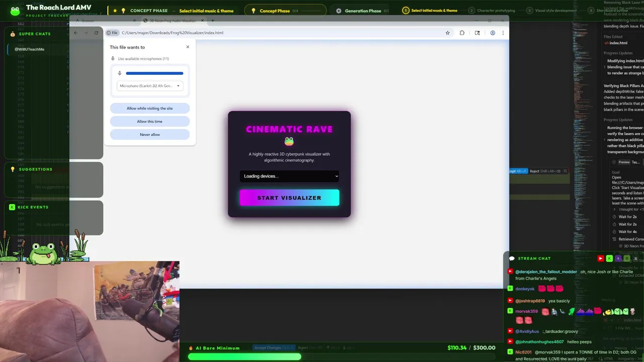Click the Stream Chat speech bubble icon
This screenshot has width=644, height=362.
click(512, 258)
